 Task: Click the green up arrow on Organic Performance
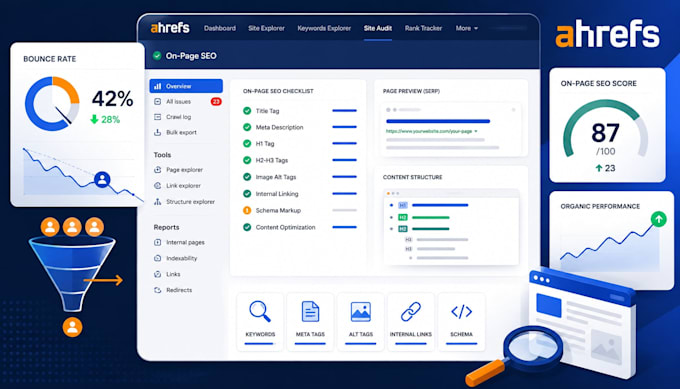tap(659, 219)
